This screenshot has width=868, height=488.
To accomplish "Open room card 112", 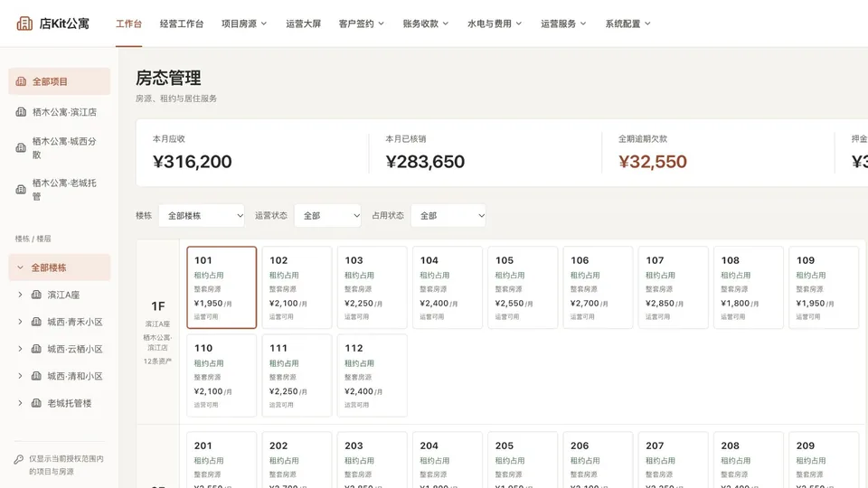I will [x=372, y=375].
